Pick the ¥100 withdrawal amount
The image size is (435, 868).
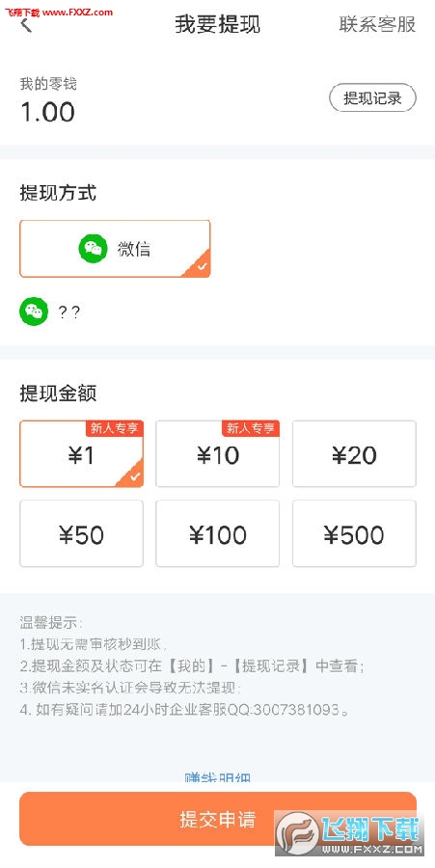218,533
